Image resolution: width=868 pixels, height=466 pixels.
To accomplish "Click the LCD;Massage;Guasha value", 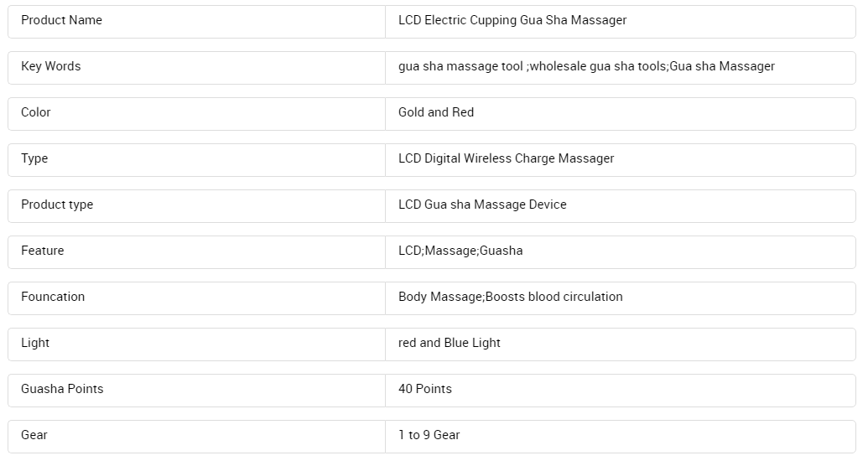I will pos(460,251).
